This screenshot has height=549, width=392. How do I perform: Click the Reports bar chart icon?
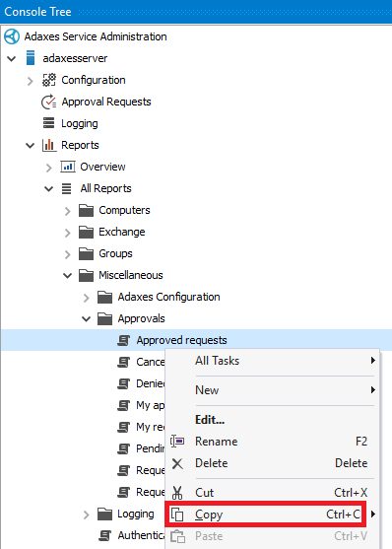click(x=49, y=145)
